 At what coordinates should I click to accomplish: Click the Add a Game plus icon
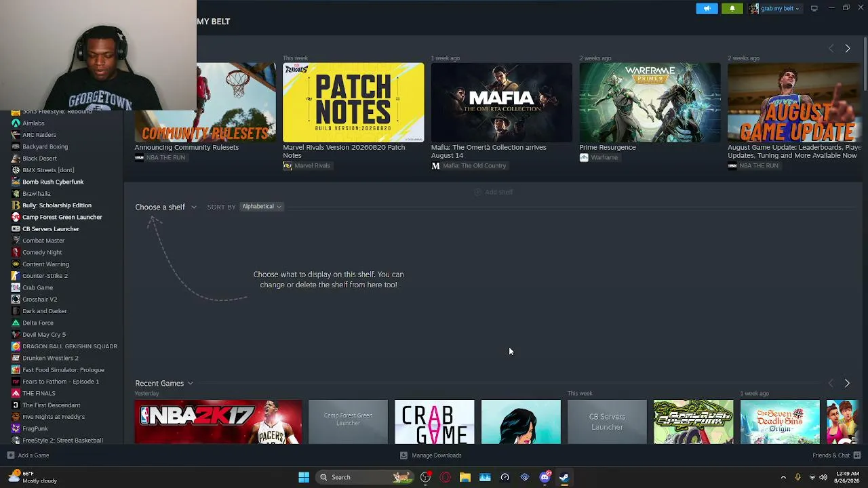(x=10, y=455)
